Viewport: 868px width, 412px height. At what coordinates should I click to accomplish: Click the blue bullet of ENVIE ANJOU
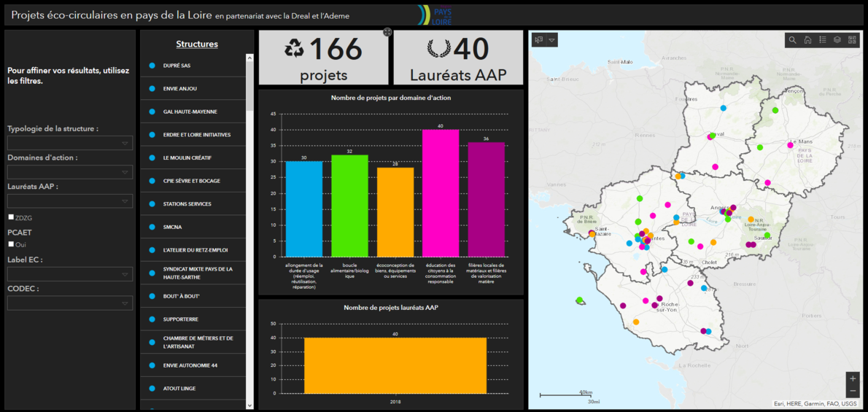[152, 89]
